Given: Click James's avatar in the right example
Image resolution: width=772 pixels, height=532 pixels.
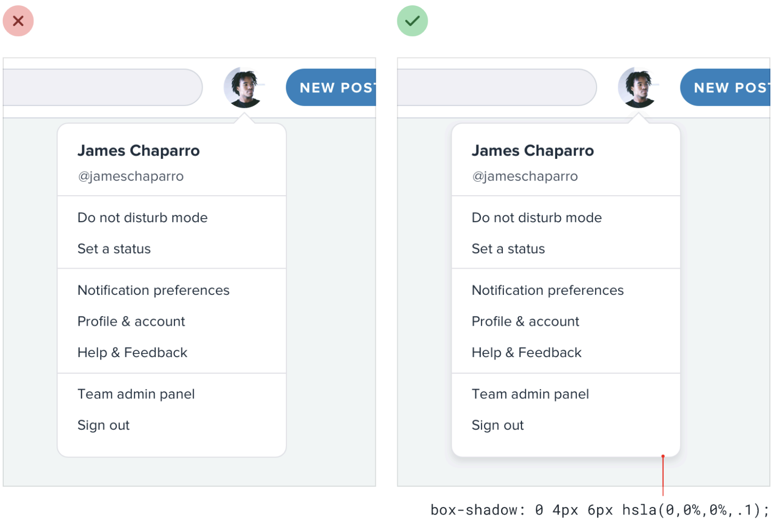Looking at the screenshot, I should [638, 87].
